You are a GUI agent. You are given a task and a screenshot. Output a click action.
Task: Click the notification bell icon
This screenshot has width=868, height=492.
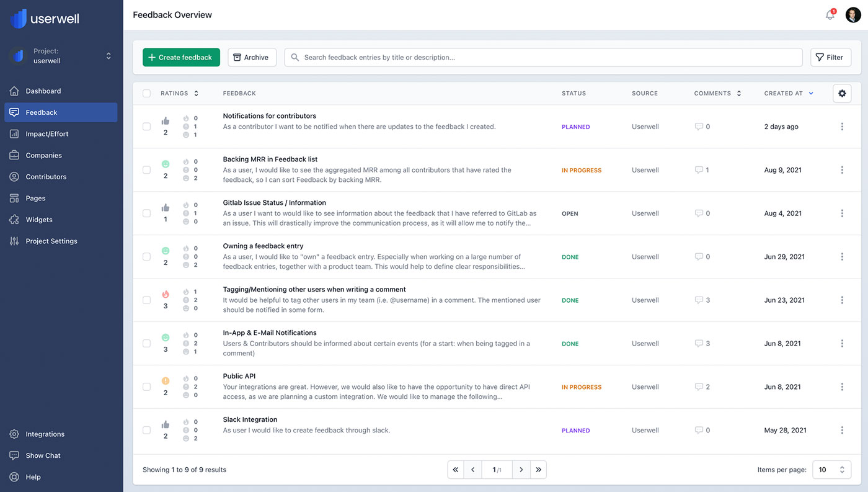point(830,15)
